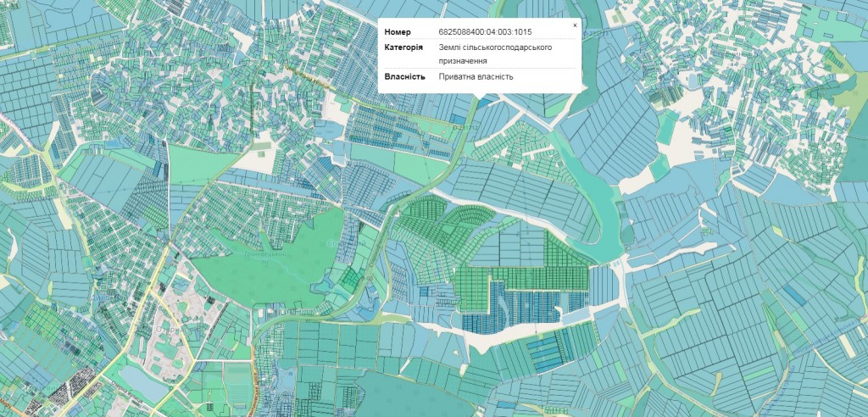868x417 pixels.
Task: Click the Власність label in popup
Action: (x=404, y=77)
